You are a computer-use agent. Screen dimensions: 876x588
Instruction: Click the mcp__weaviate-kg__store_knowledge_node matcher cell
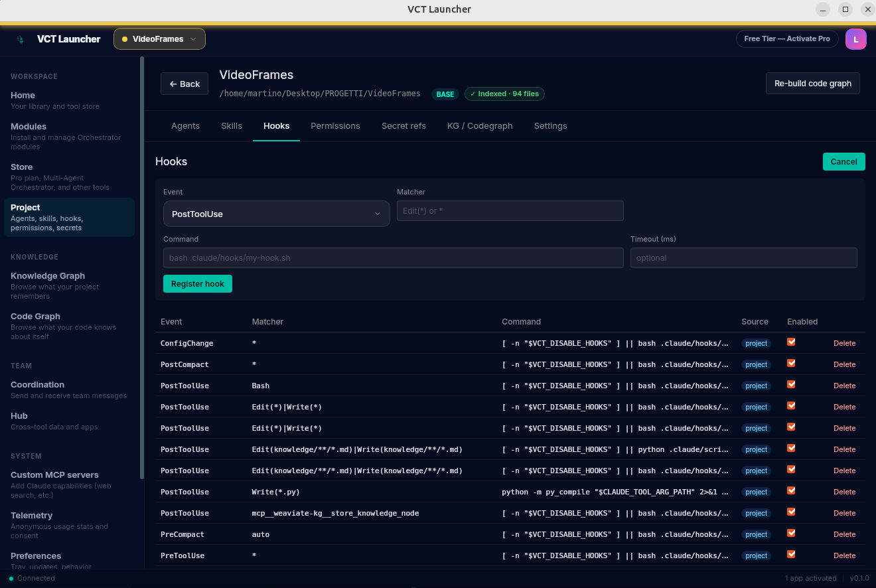coord(335,513)
